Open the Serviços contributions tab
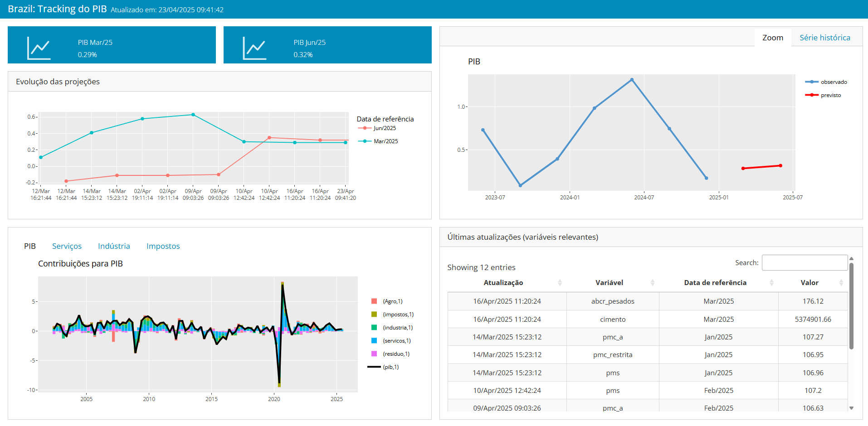The image size is (868, 426). click(x=67, y=246)
